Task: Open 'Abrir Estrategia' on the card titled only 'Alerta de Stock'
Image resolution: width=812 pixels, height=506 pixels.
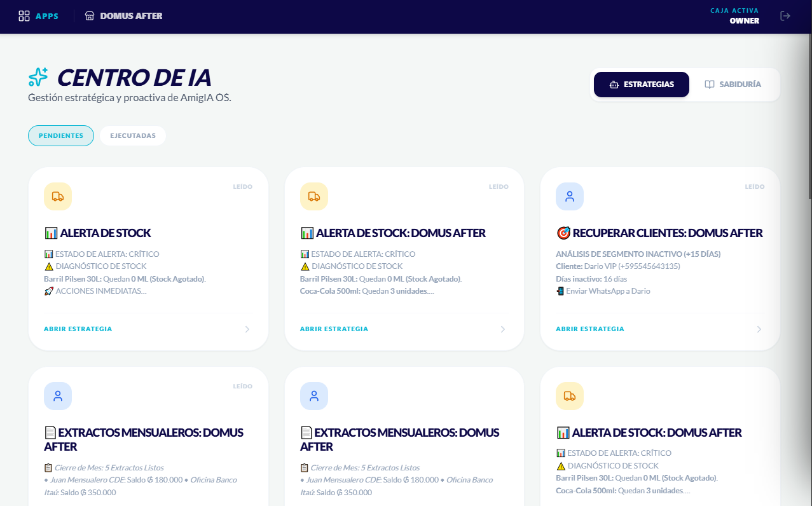Action: click(x=78, y=329)
